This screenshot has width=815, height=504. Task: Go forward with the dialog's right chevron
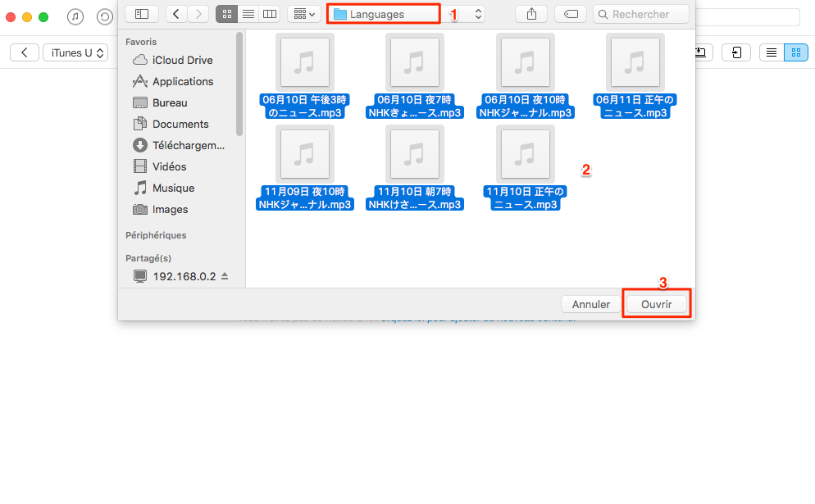pos(198,14)
